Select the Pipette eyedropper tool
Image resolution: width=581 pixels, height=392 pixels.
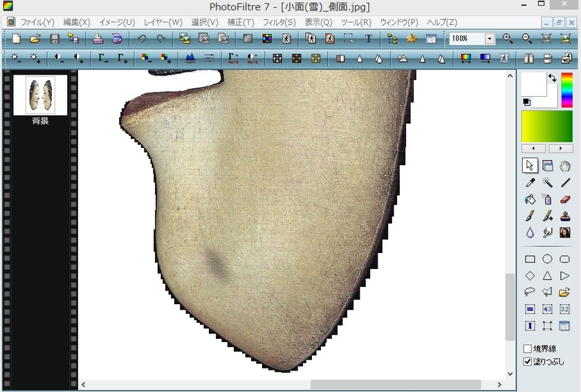coord(530,183)
